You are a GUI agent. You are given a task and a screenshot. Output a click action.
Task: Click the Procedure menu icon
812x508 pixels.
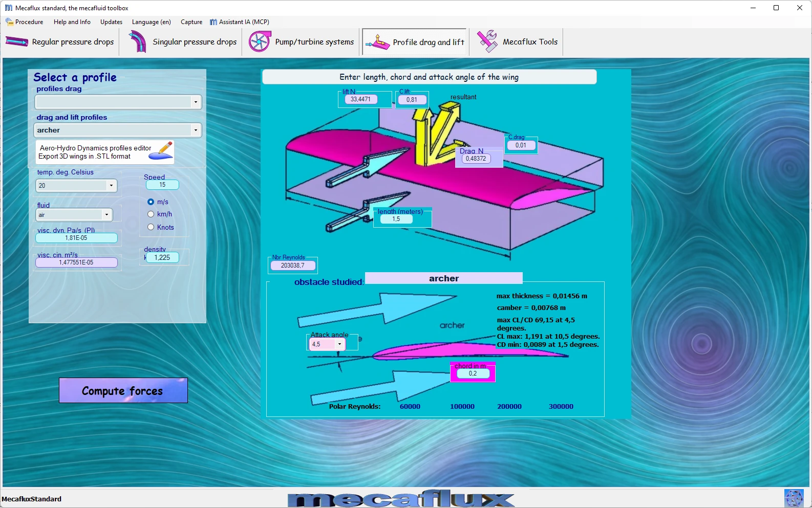point(9,22)
